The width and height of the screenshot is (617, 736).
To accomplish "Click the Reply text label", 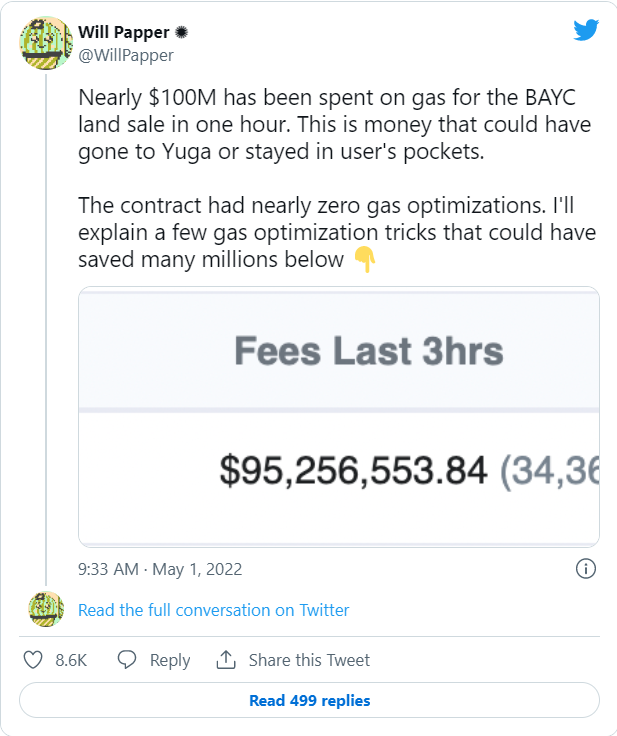I will coord(169,660).
